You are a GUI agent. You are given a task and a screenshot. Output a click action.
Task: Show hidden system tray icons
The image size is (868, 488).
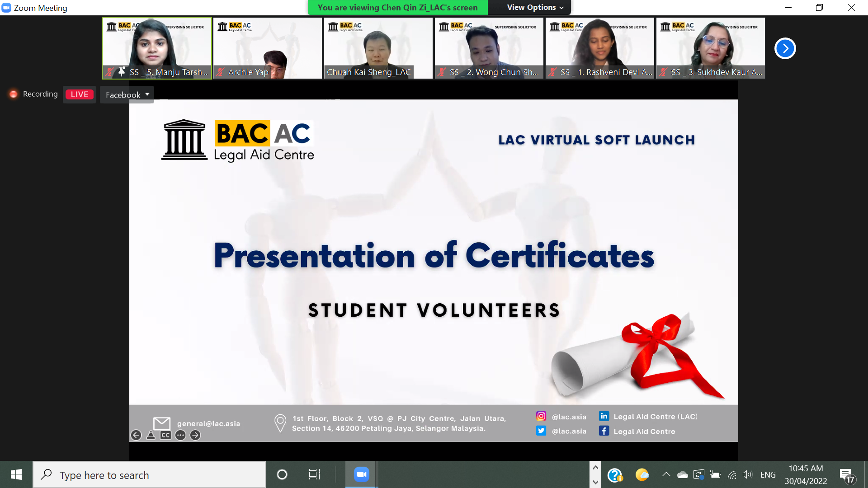tap(666, 474)
